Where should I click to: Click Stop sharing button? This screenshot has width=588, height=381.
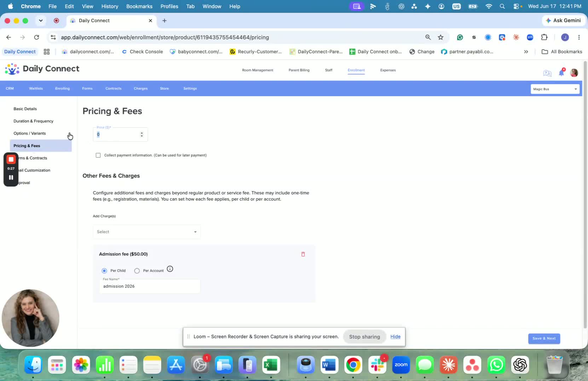364,337
